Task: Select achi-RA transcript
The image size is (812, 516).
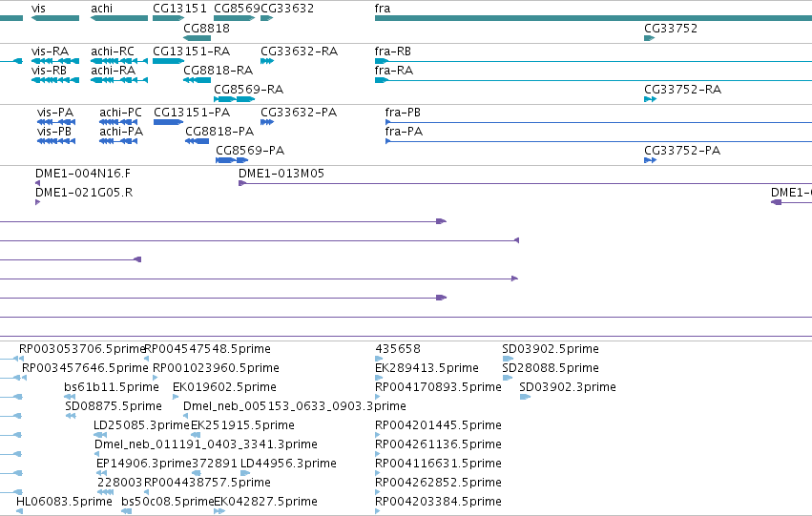Action: pyautogui.click(x=119, y=80)
